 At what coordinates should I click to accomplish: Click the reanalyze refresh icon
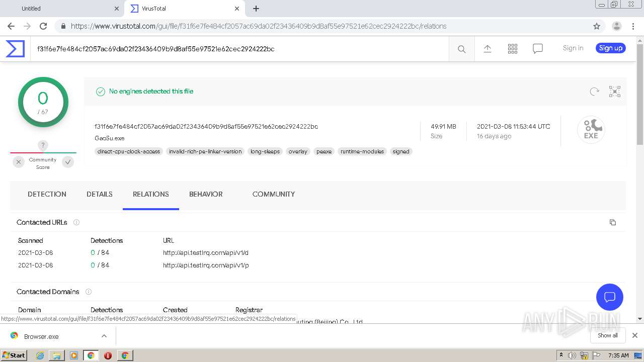pyautogui.click(x=595, y=91)
